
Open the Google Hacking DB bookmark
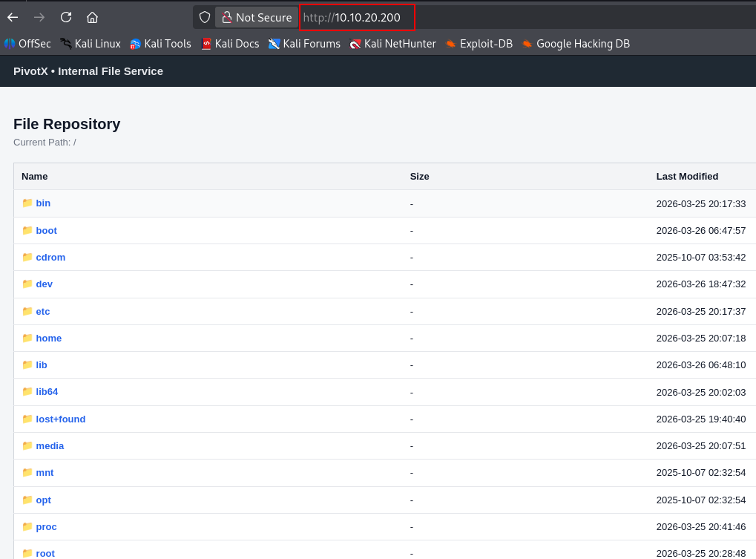[576, 44]
